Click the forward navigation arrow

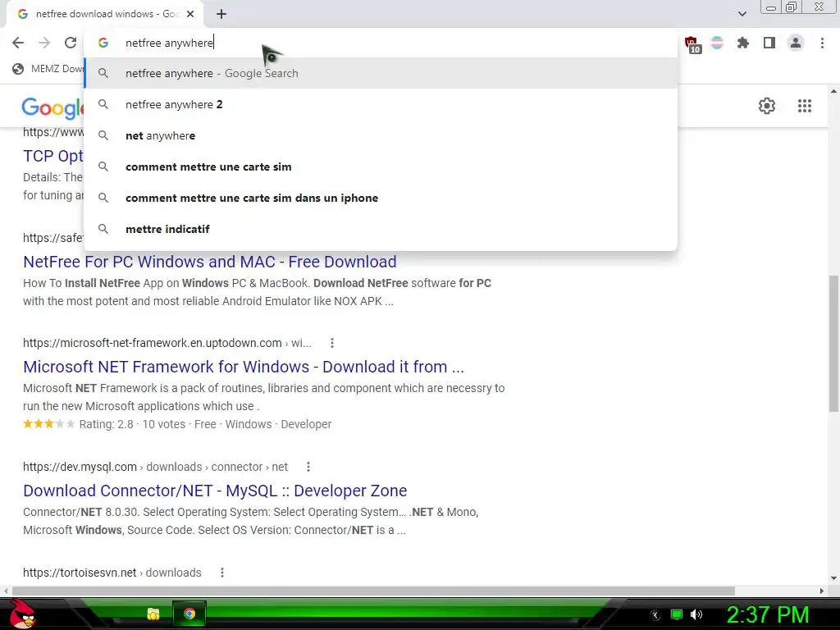[x=44, y=43]
